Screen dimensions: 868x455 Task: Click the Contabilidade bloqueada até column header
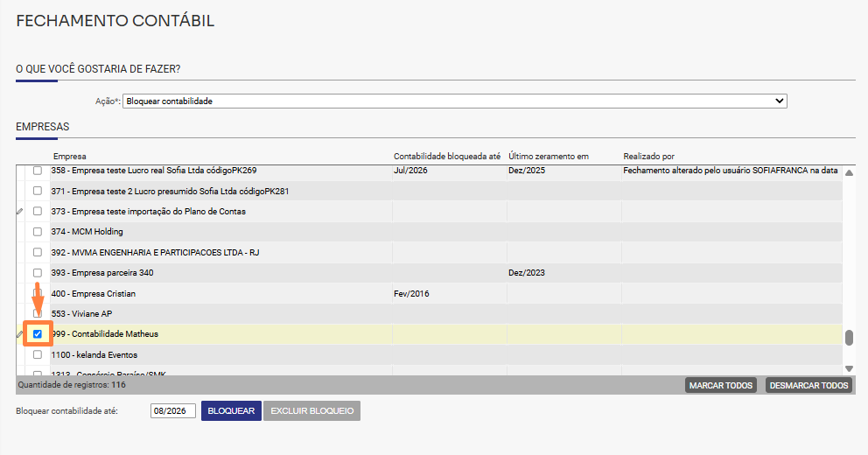coord(447,157)
